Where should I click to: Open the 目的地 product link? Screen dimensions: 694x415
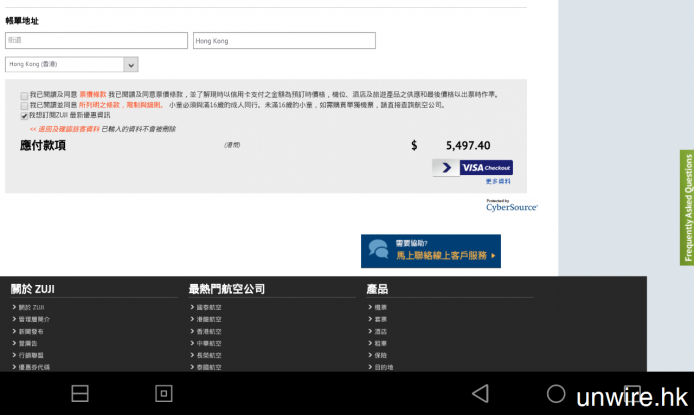click(384, 367)
